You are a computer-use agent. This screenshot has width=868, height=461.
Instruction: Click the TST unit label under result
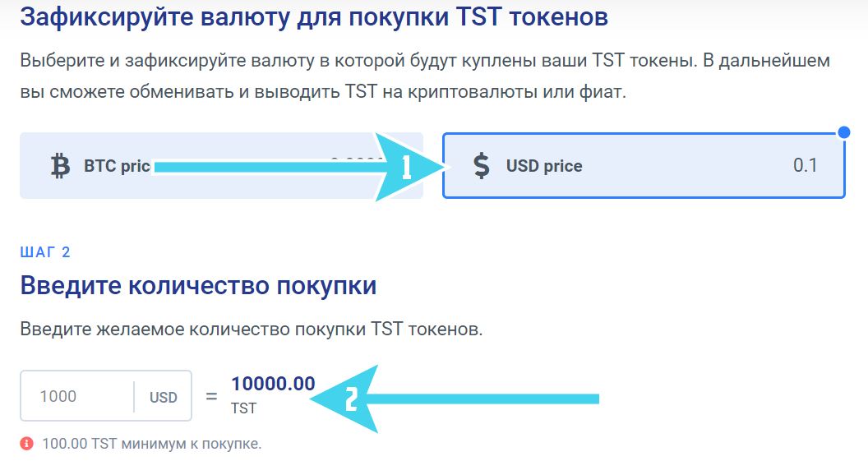pos(243,408)
